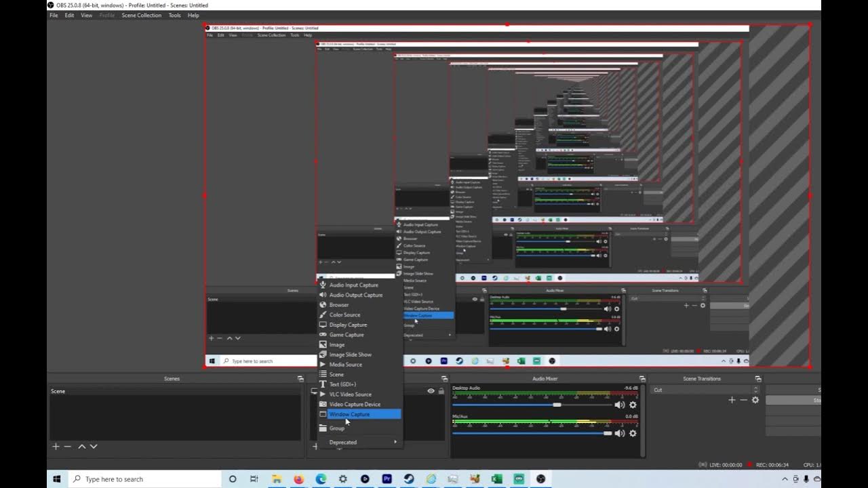This screenshot has width=868, height=488.
Task: Add a transition with the plus icon
Action: click(732, 400)
